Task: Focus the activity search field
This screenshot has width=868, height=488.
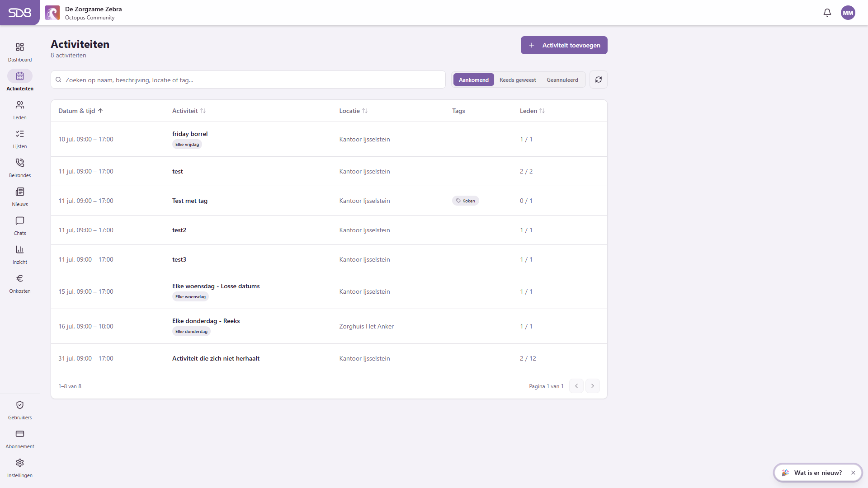Action: (248, 80)
